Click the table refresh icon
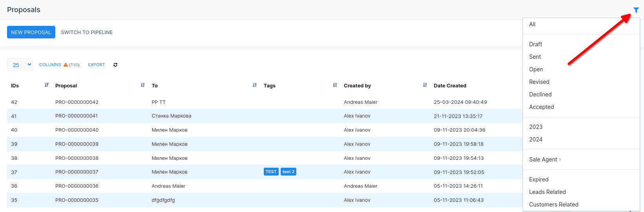Screen dimensions: 644x212 pyautogui.click(x=115, y=65)
